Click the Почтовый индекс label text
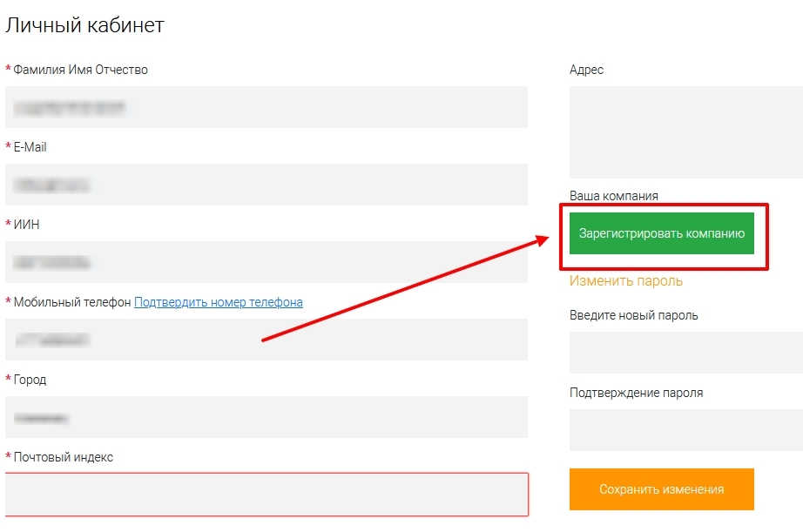The image size is (803, 532). (63, 457)
